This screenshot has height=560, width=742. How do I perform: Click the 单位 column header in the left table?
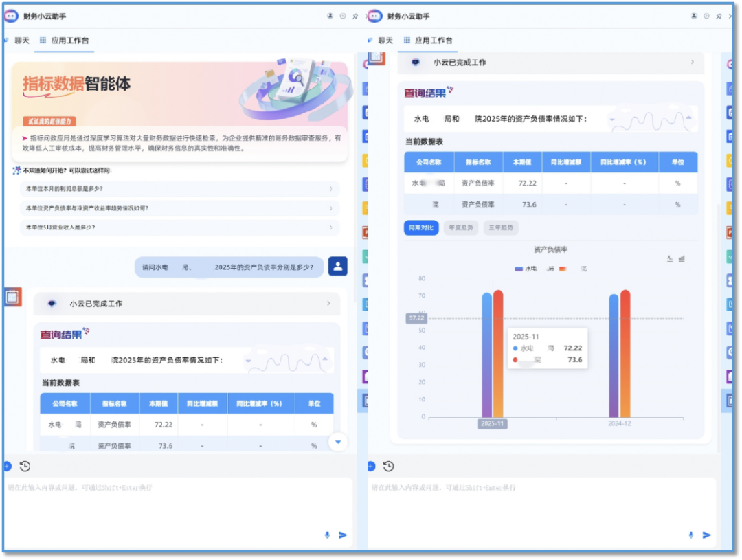[314, 404]
